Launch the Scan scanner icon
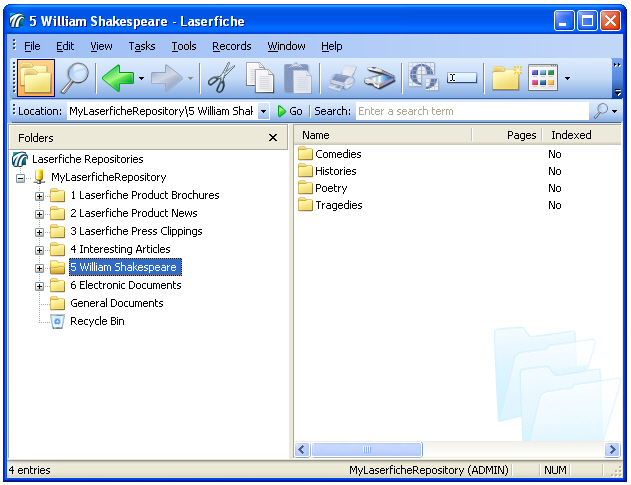The width and height of the screenshot is (631, 485). tap(380, 78)
